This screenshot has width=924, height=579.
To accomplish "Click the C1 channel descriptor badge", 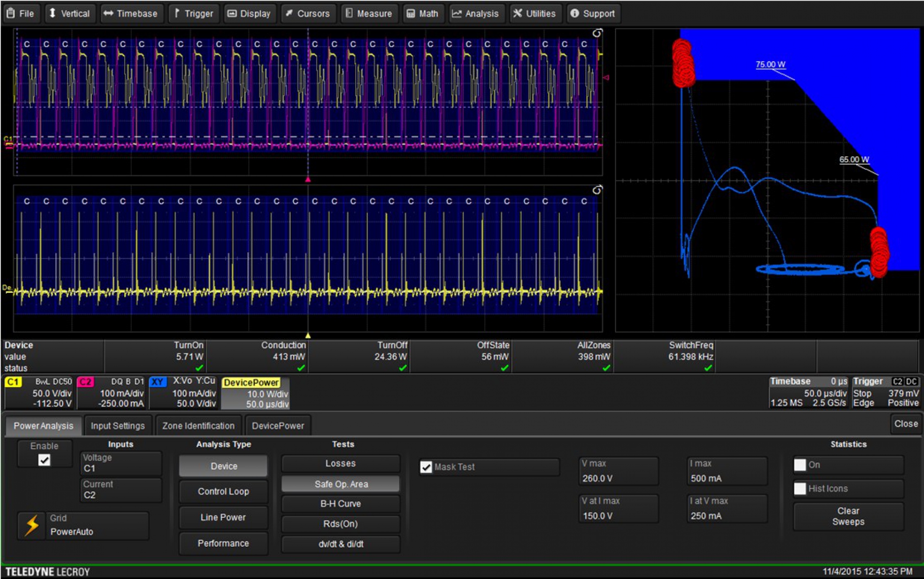I will pos(13,382).
